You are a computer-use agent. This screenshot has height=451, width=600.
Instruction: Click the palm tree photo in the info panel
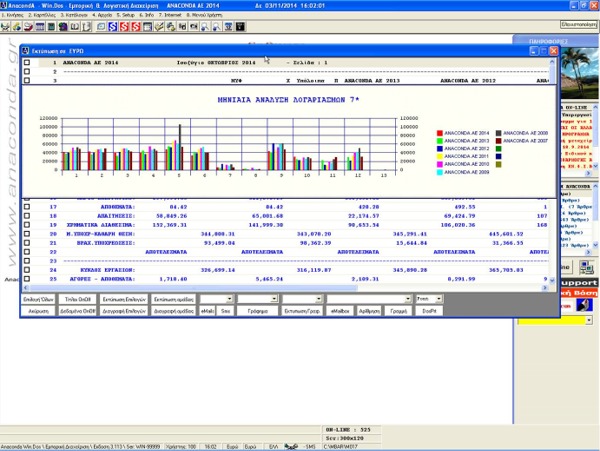coord(580,73)
